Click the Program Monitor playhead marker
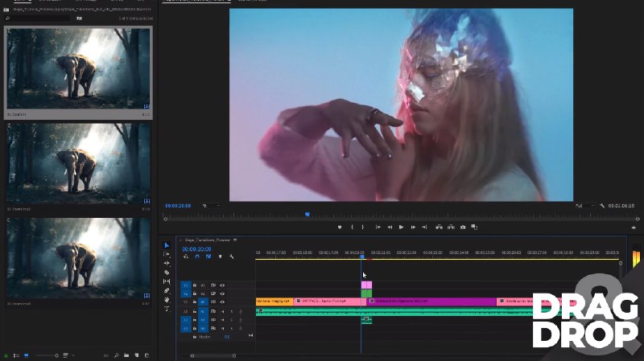 308,214
